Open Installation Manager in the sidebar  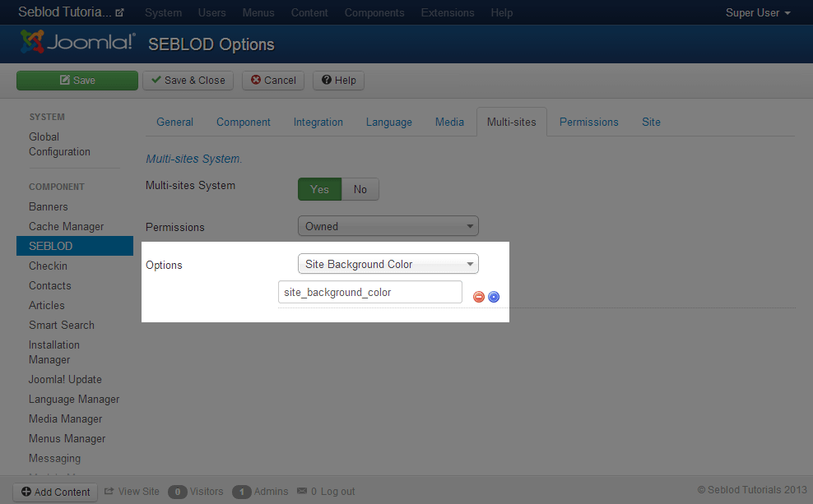pyautogui.click(x=54, y=352)
